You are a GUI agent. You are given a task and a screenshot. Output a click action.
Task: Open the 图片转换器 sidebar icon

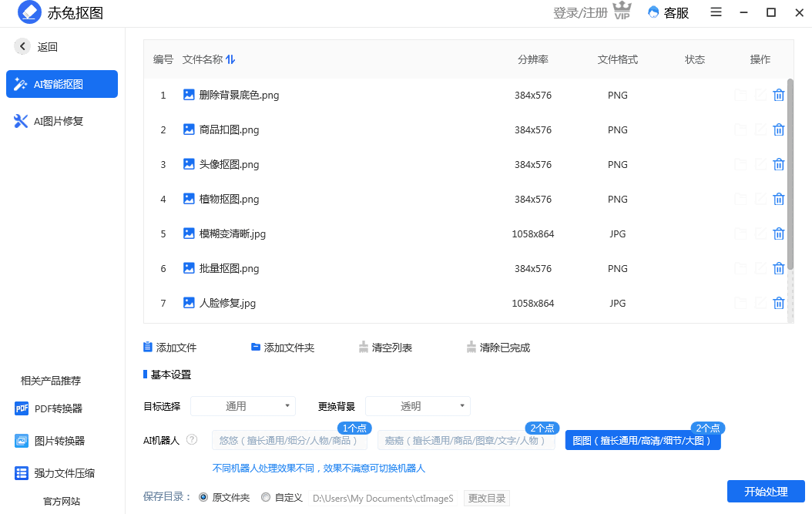21,441
